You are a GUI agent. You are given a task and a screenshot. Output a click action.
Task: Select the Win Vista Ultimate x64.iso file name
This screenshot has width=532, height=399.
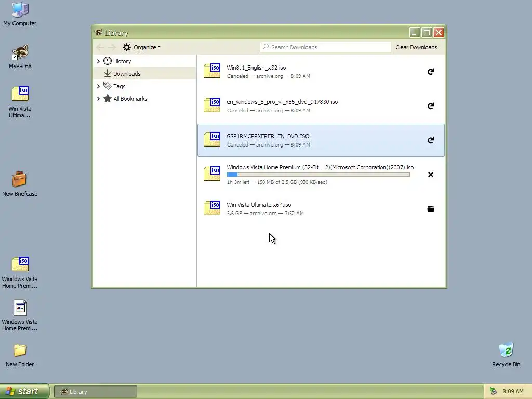click(x=259, y=205)
